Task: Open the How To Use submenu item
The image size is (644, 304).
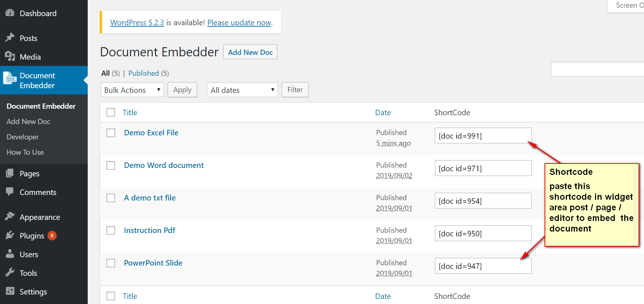Action: [x=25, y=152]
